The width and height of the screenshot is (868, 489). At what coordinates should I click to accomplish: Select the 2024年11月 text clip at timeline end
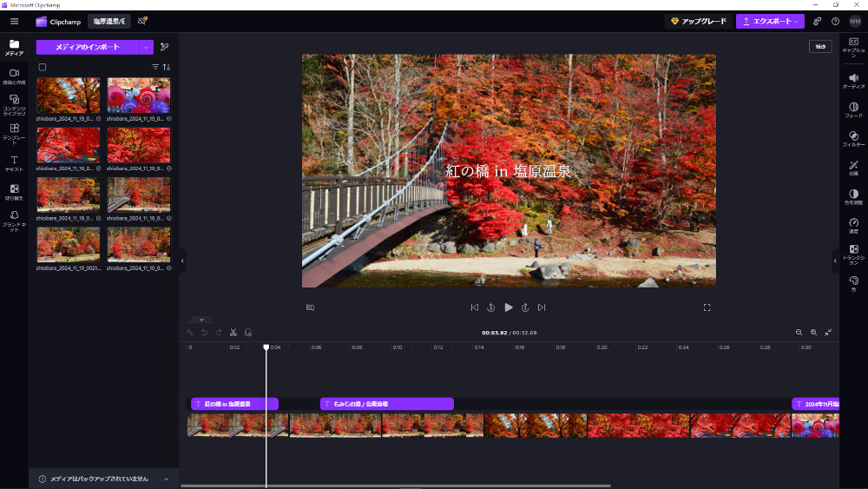(x=815, y=404)
